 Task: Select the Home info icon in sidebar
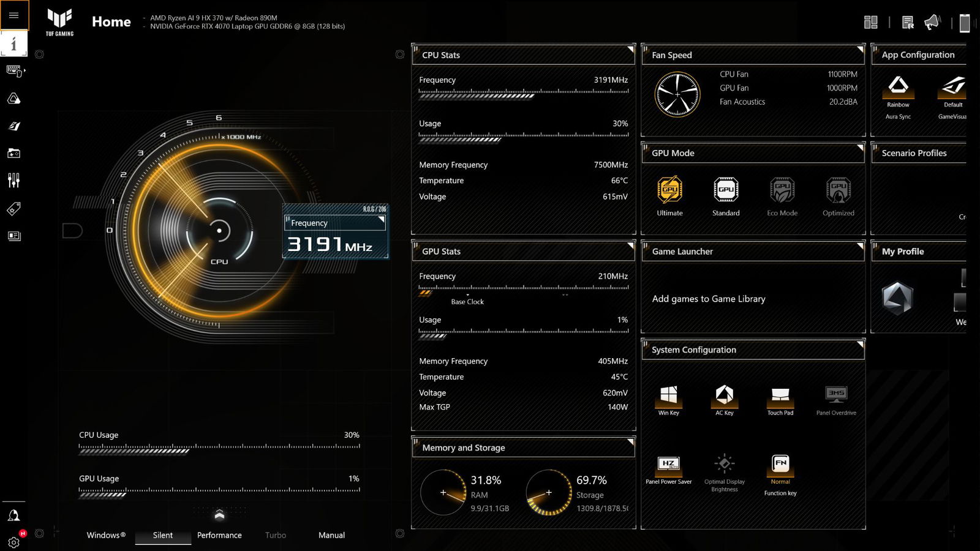point(13,44)
